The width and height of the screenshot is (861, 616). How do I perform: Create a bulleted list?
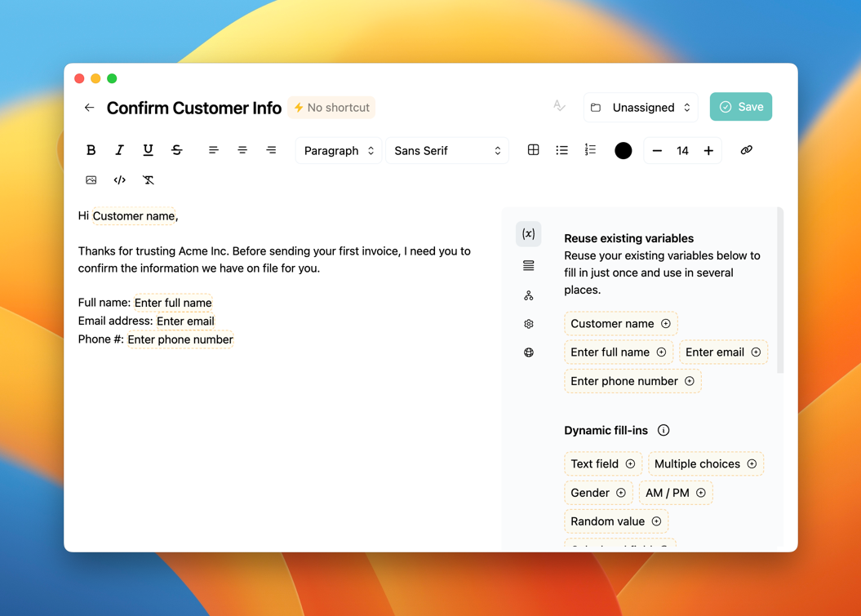coord(561,150)
